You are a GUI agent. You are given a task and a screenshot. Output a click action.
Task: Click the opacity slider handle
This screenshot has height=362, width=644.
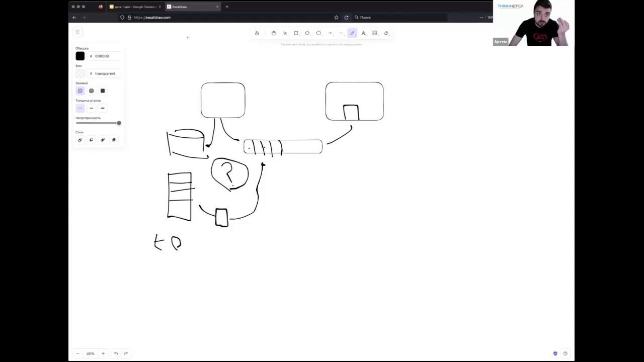point(119,123)
